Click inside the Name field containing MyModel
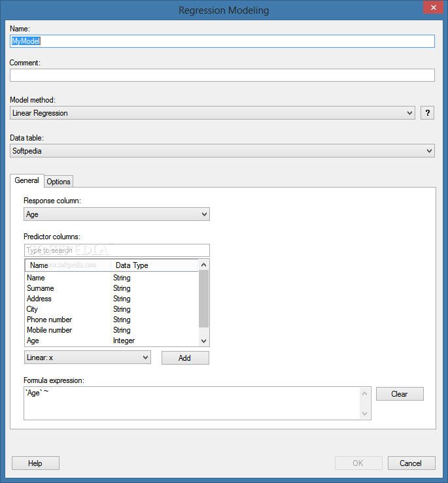The width and height of the screenshot is (448, 483). [x=222, y=41]
